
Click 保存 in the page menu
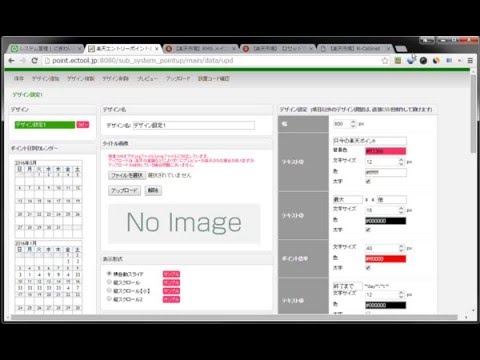tap(19, 78)
